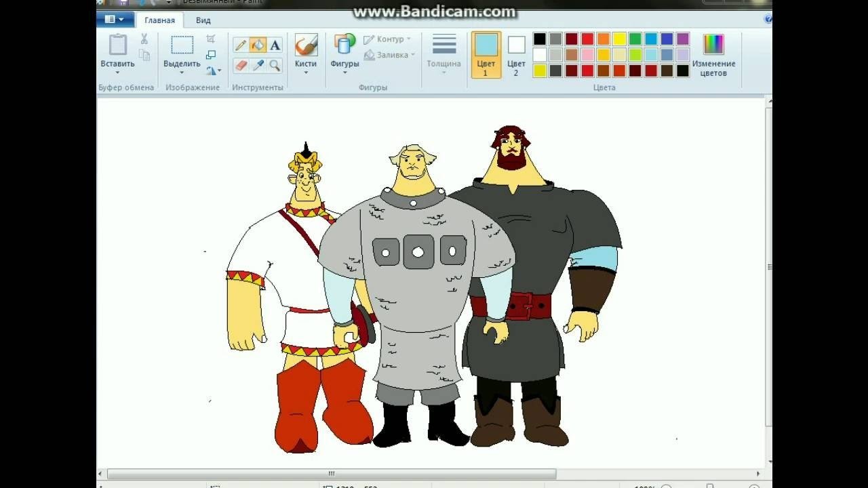Viewport: 868px width, 488px height.
Task: Open the Кисти brushes dropdown
Action: (x=306, y=72)
